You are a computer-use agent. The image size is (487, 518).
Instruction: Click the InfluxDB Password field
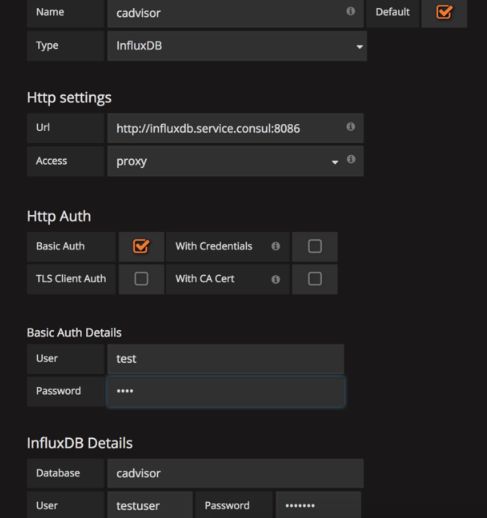pos(318,505)
